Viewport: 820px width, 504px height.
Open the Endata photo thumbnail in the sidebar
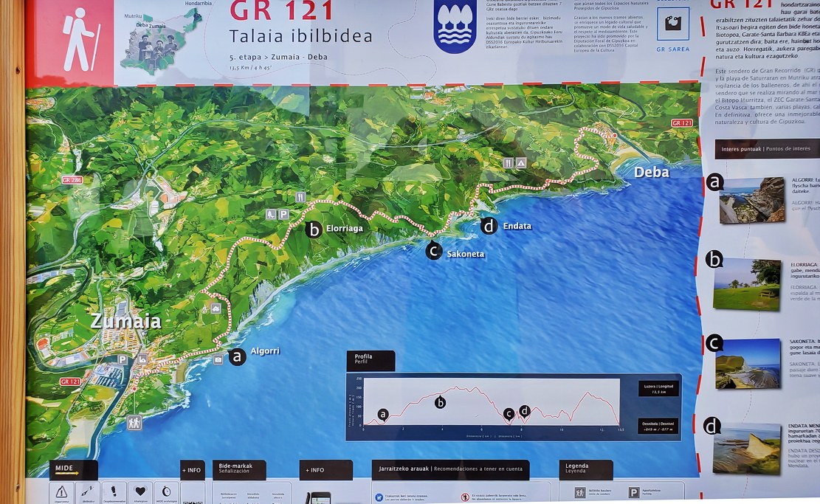(x=747, y=449)
